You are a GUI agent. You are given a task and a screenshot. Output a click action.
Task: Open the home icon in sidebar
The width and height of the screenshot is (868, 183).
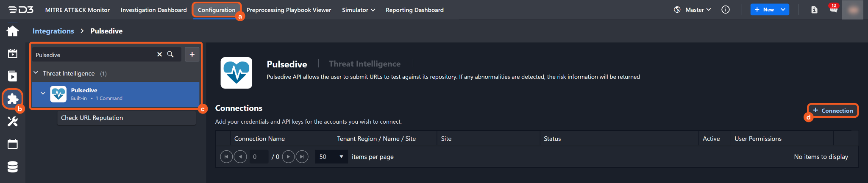click(13, 31)
